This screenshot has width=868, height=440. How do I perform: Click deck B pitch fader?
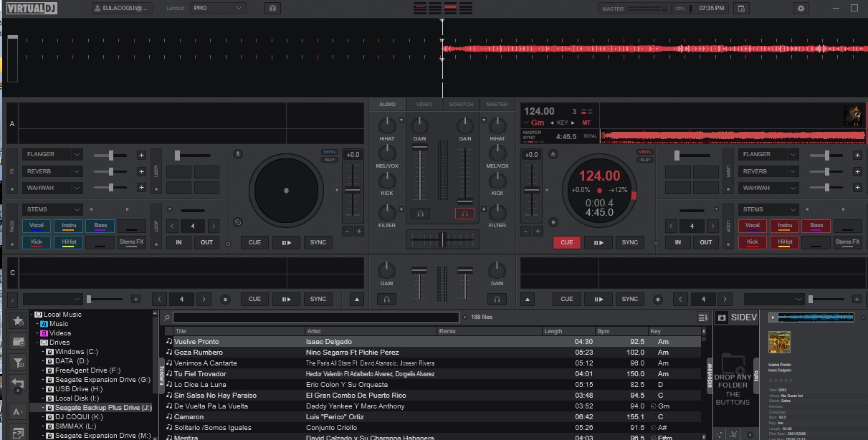pos(531,190)
